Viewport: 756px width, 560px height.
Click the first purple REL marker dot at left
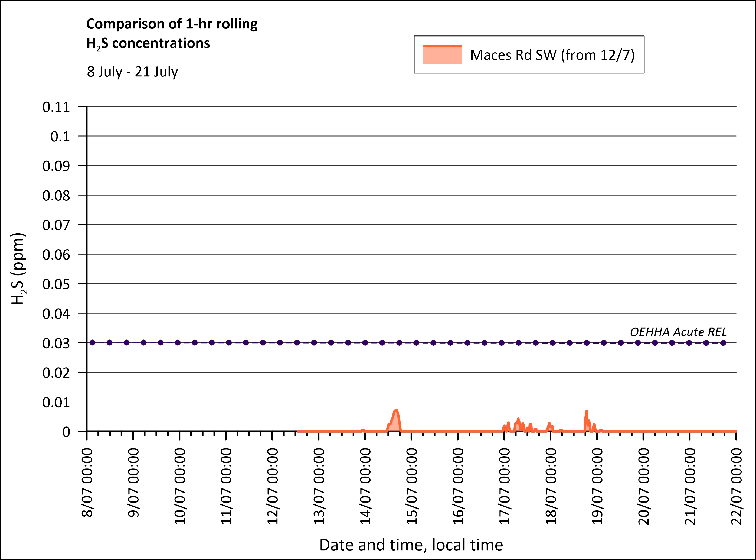(93, 343)
